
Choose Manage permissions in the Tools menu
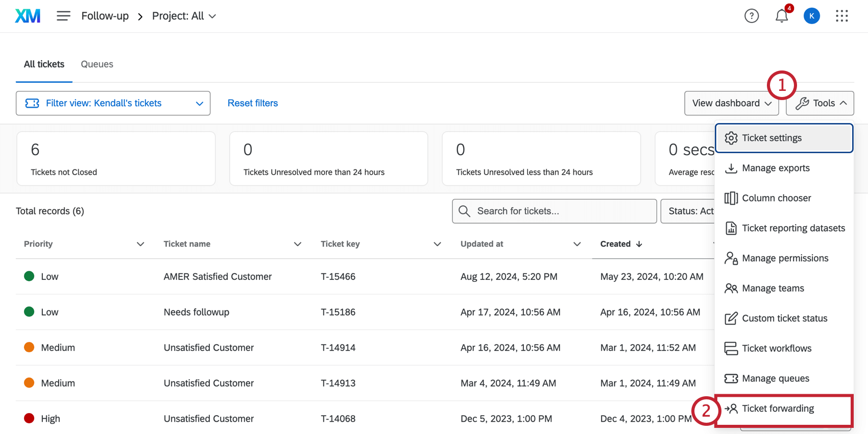(785, 258)
